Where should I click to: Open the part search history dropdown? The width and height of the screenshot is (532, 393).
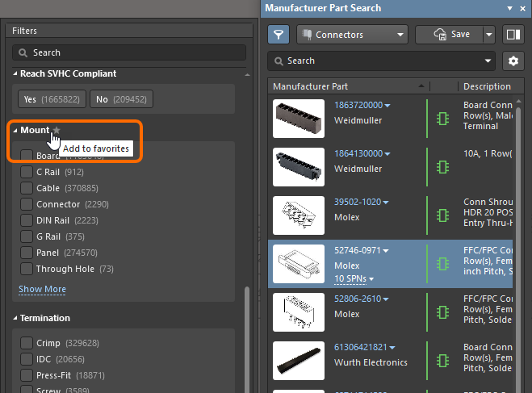(x=488, y=61)
